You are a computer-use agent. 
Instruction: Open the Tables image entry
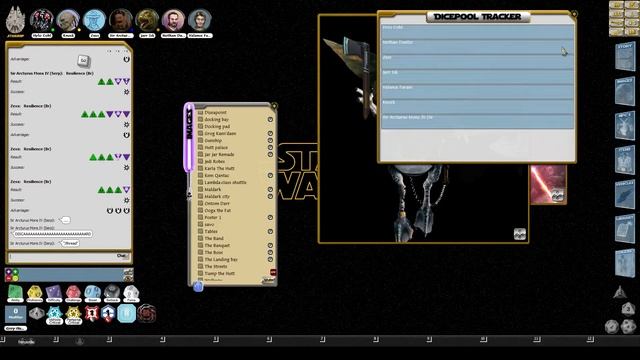click(211, 231)
